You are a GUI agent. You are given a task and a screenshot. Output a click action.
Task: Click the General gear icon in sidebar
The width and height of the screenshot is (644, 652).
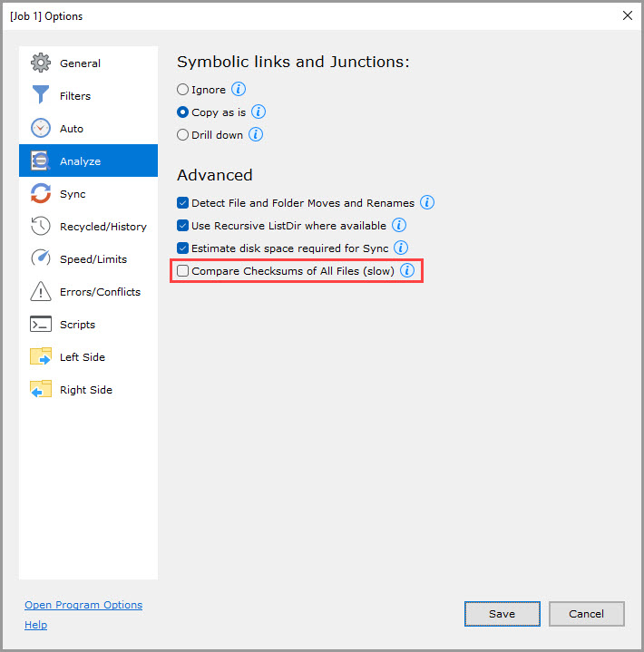[x=41, y=63]
